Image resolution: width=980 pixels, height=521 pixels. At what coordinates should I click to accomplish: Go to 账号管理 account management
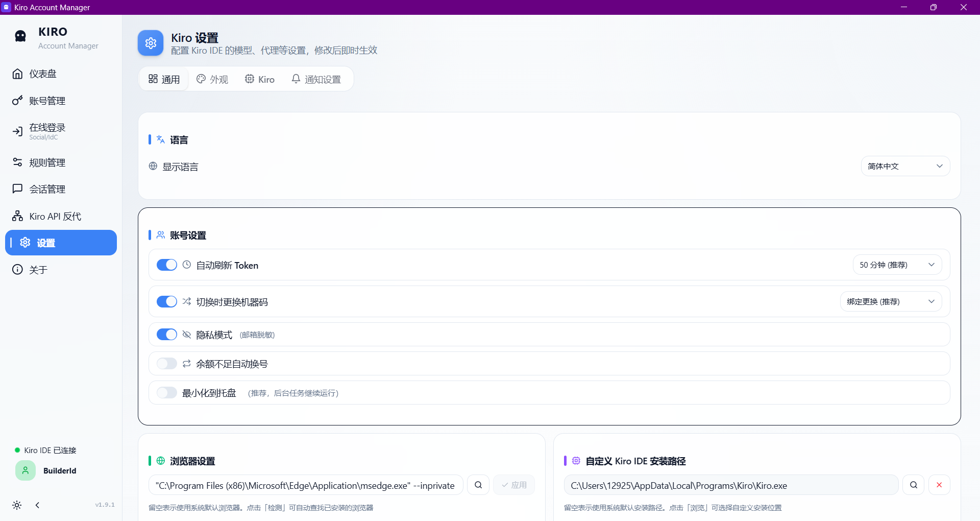pos(61,101)
